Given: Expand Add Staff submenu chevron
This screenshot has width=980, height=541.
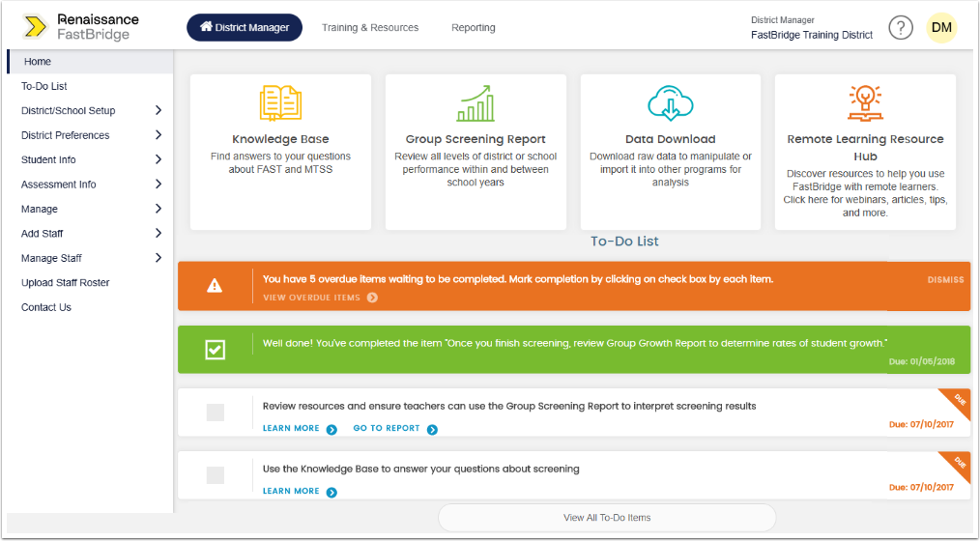Looking at the screenshot, I should [x=159, y=233].
